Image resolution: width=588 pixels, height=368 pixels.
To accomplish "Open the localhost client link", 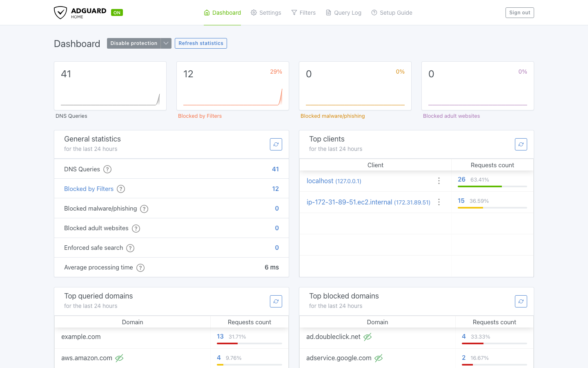I will tap(334, 181).
